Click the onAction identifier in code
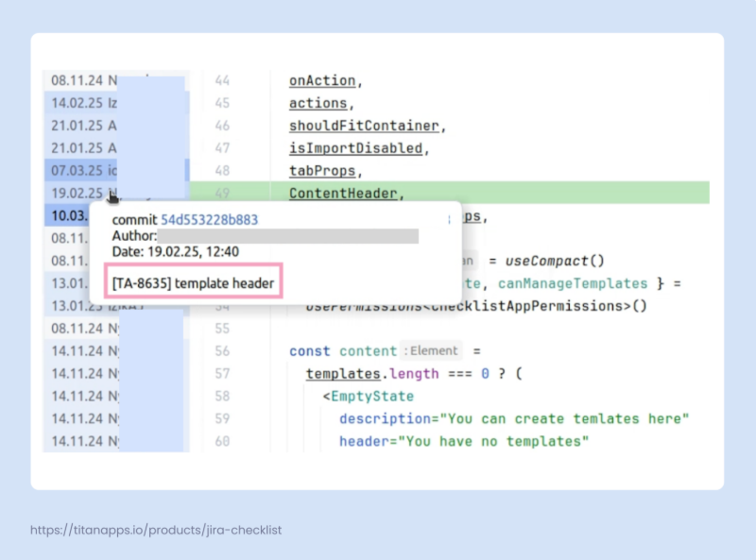The width and height of the screenshot is (756, 560). [323, 81]
